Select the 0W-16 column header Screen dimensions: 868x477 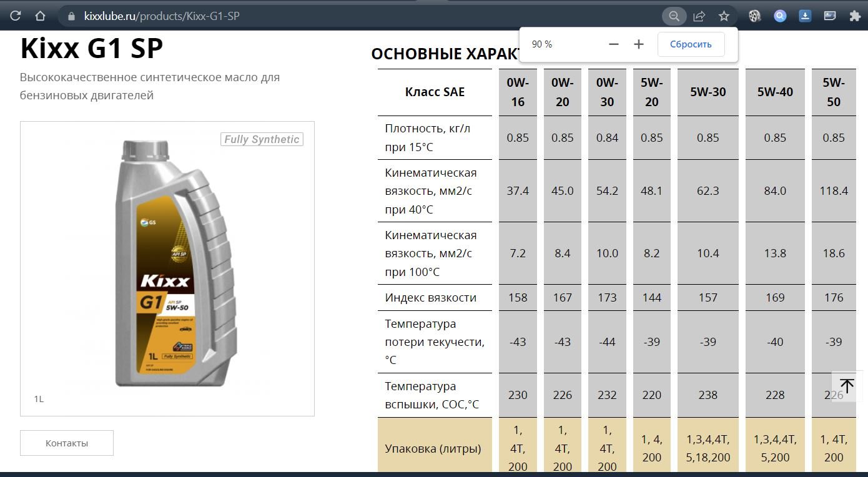(518, 92)
